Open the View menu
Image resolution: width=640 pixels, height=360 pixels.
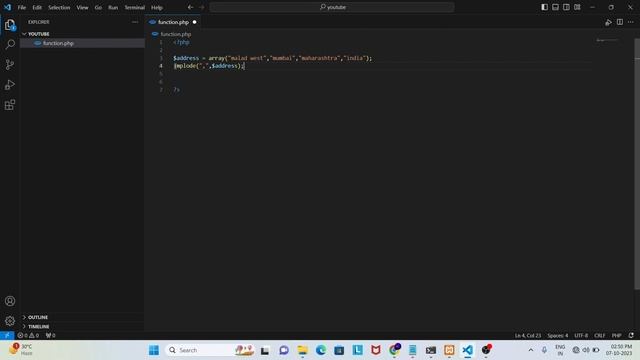point(82,7)
